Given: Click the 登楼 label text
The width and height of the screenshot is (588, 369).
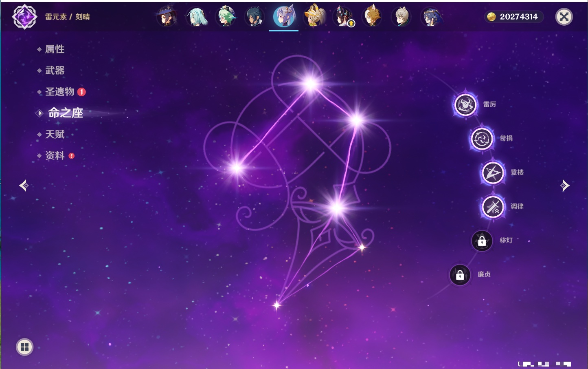Looking at the screenshot, I should click(x=517, y=172).
